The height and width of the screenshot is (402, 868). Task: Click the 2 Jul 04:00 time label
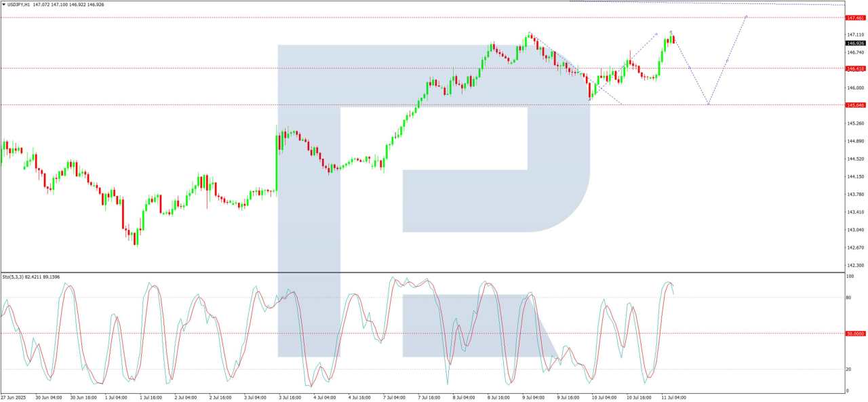click(185, 398)
